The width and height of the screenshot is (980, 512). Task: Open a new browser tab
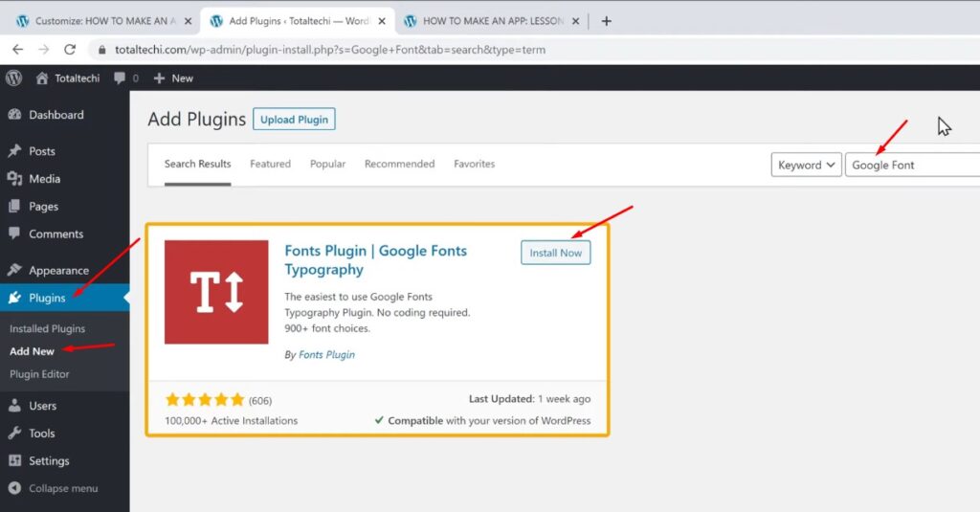(606, 21)
